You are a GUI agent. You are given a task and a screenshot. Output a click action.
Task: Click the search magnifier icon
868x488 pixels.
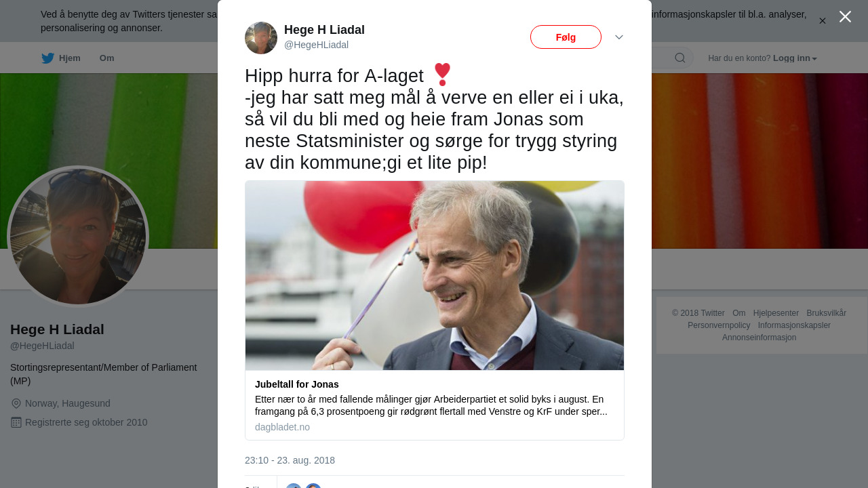coord(679,58)
